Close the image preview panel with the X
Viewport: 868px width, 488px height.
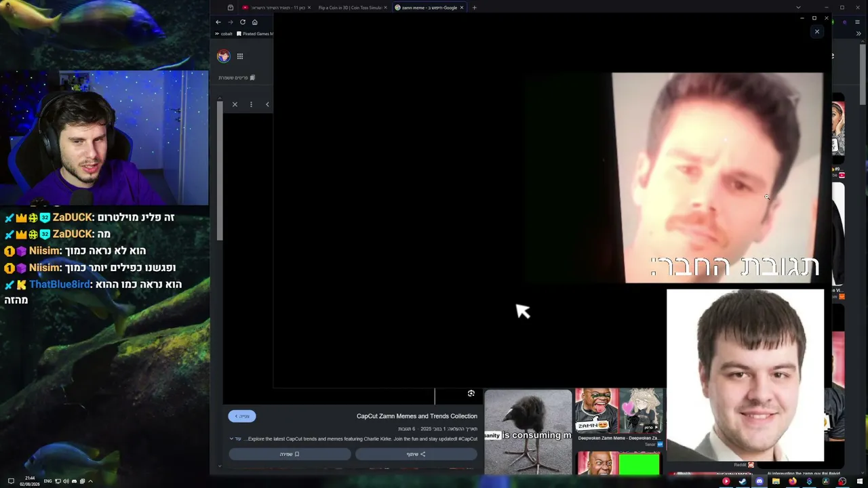[x=235, y=104]
